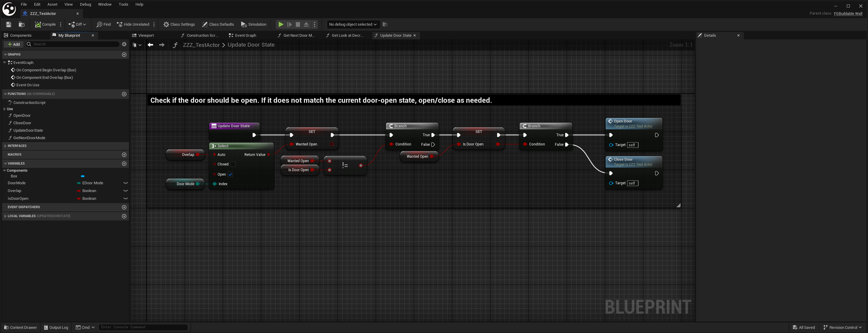Switch to the Event Graph tab
868x333 pixels.
(245, 35)
